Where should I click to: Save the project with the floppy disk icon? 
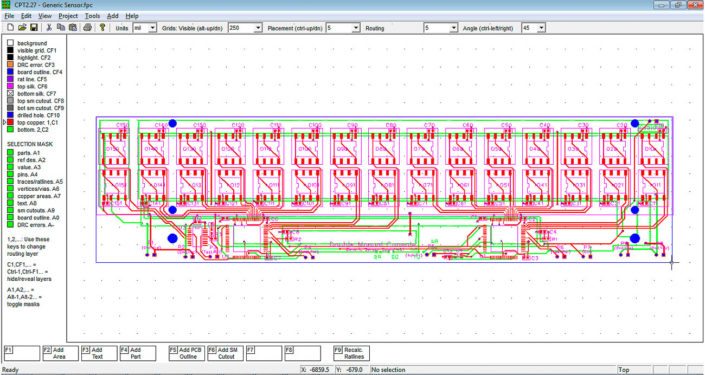[x=34, y=27]
